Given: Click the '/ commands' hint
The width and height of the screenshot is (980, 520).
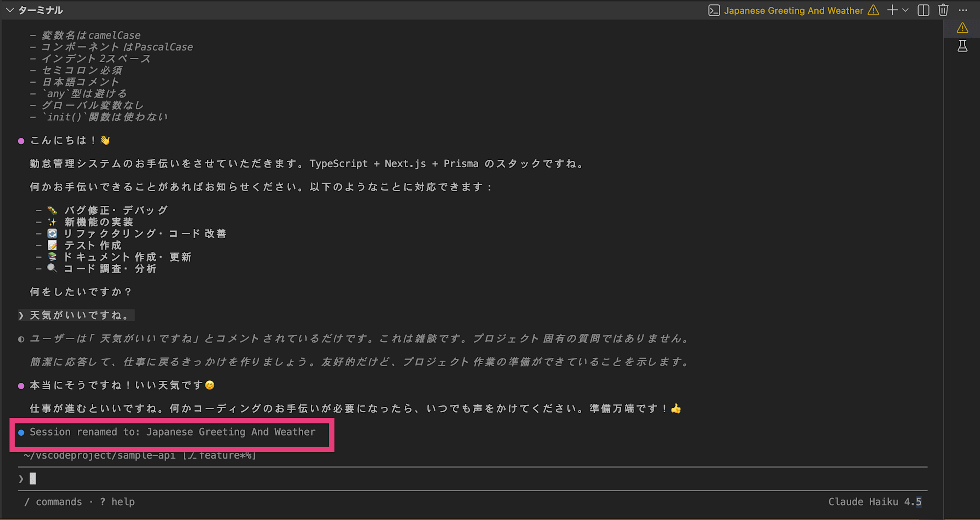Looking at the screenshot, I should pyautogui.click(x=53, y=502).
